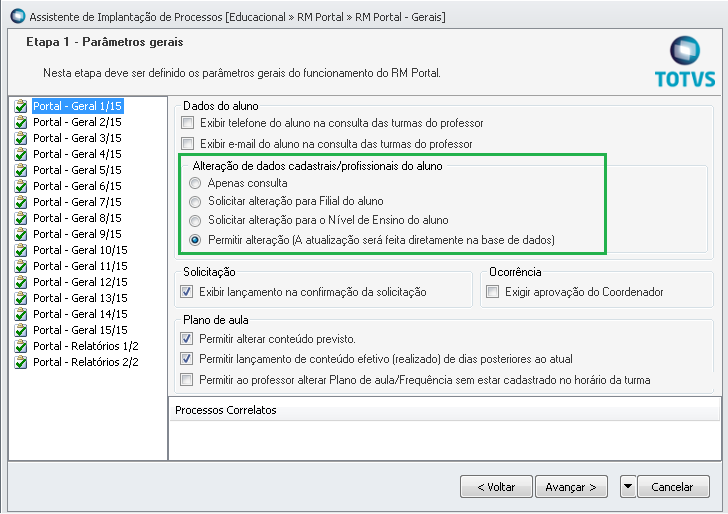The image size is (728, 514).
Task: Click the Processos Correlatos panel header
Action: [x=444, y=410]
